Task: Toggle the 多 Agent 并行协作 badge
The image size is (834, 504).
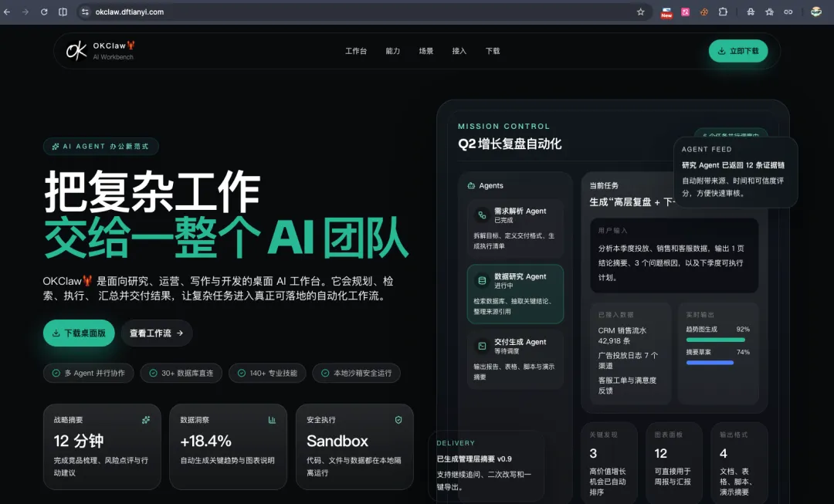Action: click(x=88, y=373)
